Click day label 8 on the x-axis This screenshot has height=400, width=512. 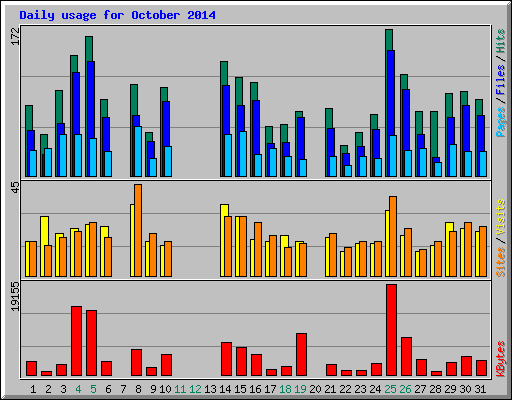point(138,389)
